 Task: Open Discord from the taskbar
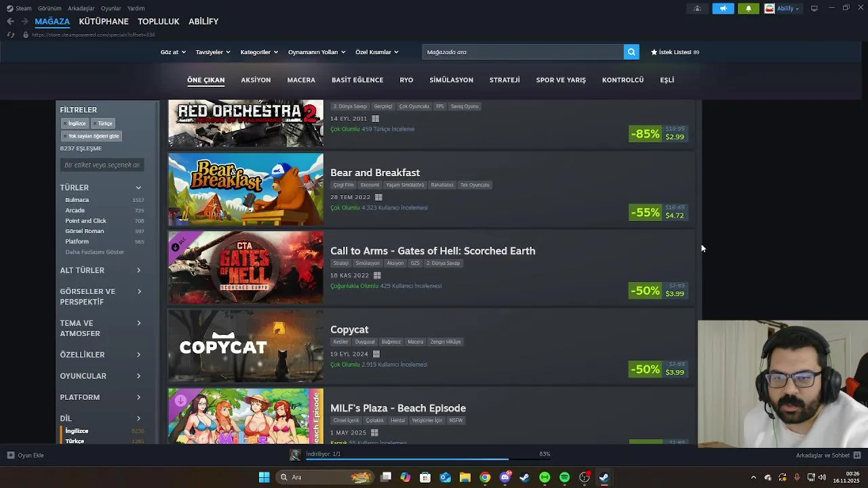(505, 477)
